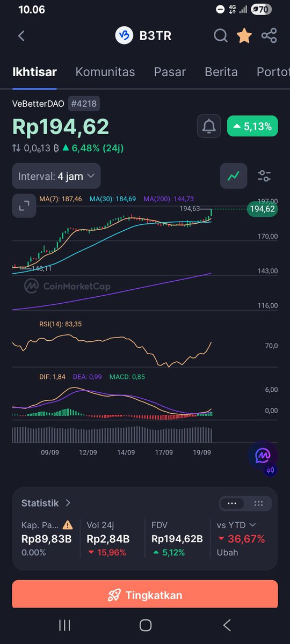Viewport: 290px width, 644px height.
Task: Open the partially visible Portofolio tab
Action: click(273, 72)
